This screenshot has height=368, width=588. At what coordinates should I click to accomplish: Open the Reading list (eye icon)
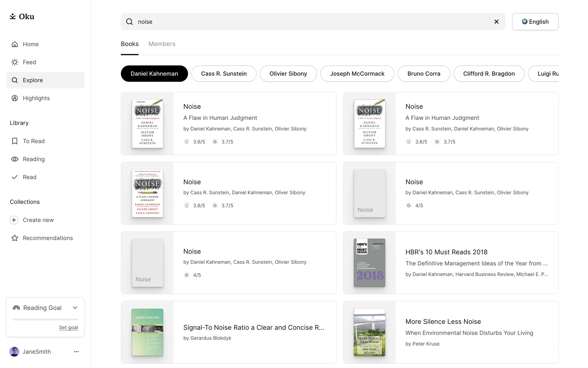(x=15, y=159)
